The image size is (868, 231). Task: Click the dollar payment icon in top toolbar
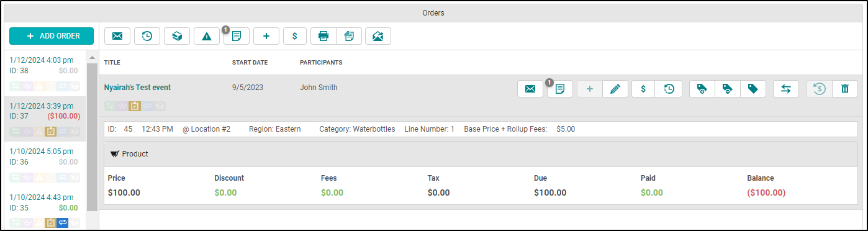(295, 36)
